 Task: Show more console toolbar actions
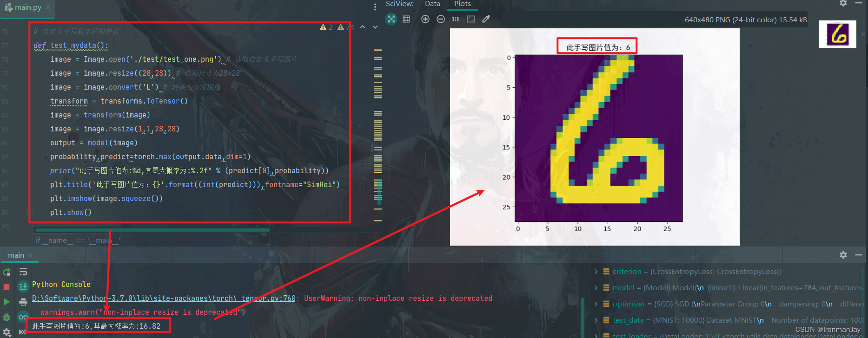pos(23,332)
